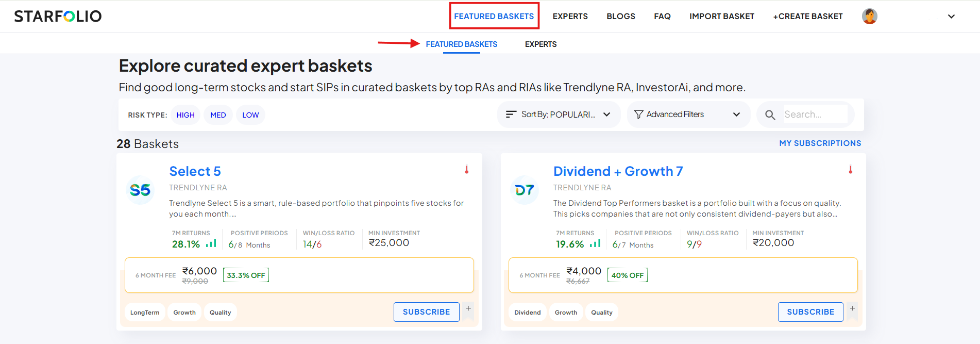The height and width of the screenshot is (344, 980).
Task: Open the My Subscriptions link
Action: (820, 143)
